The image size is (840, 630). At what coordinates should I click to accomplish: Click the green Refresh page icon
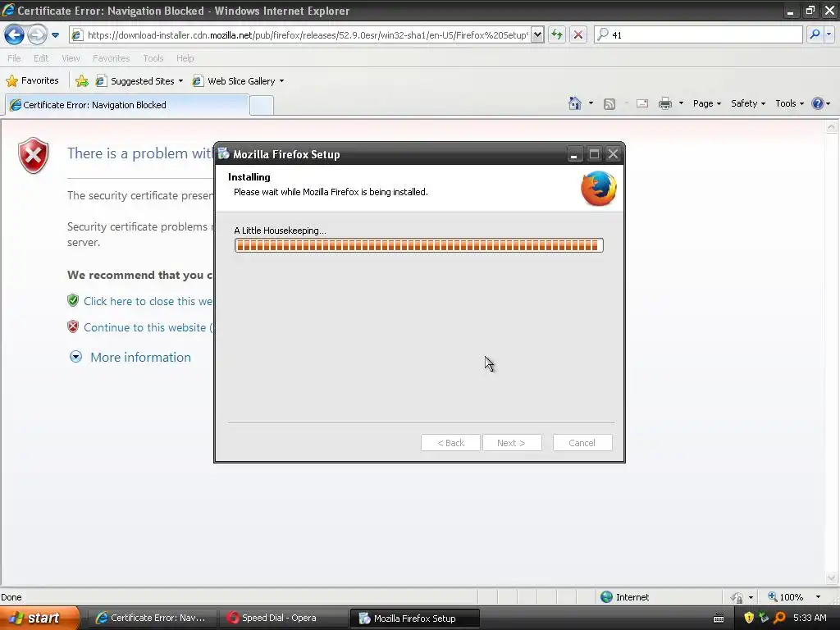pyautogui.click(x=557, y=35)
